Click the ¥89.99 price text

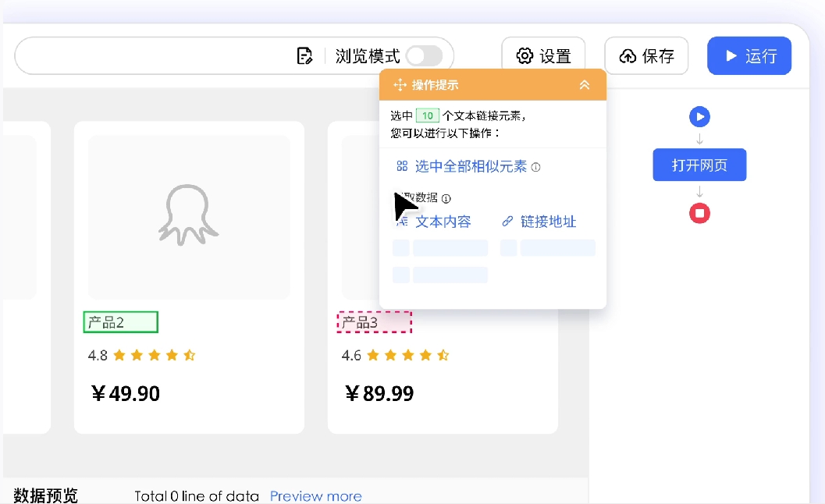point(379,393)
